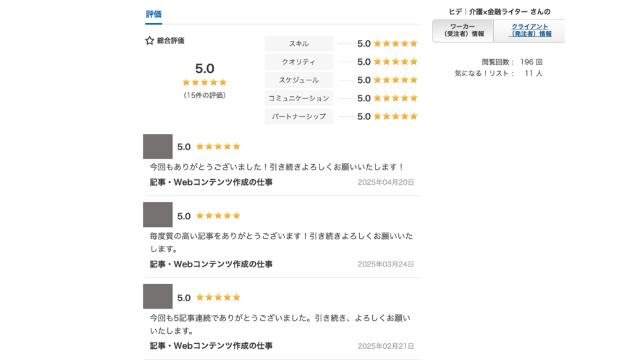The image size is (644, 362).
Task: Click the パートナーシップ rating stars
Action: pyautogui.click(x=396, y=116)
